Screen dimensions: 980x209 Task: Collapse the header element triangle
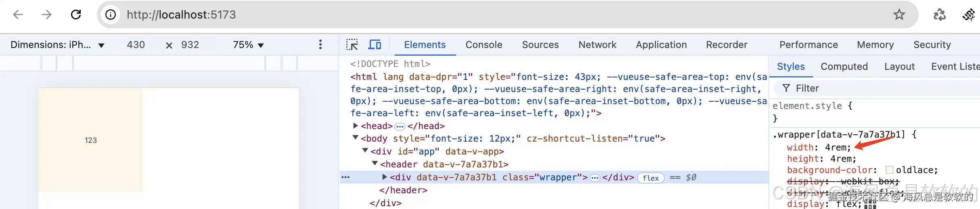point(375,164)
